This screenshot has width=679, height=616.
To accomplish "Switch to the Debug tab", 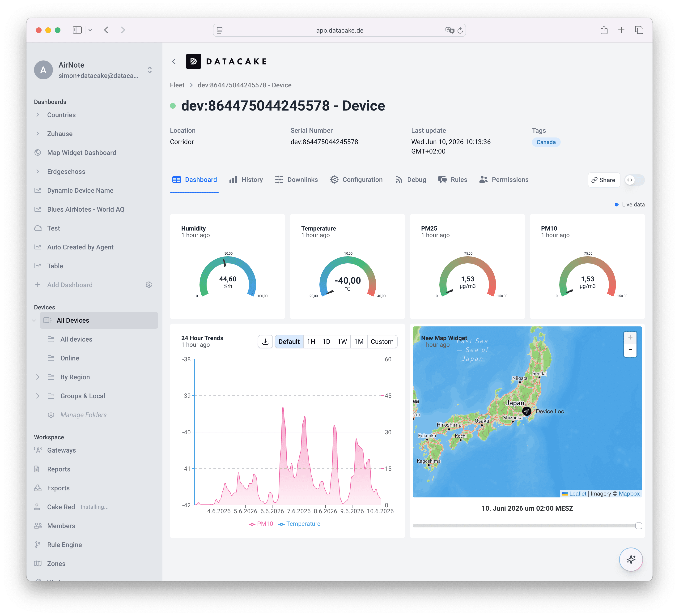I will click(x=411, y=180).
